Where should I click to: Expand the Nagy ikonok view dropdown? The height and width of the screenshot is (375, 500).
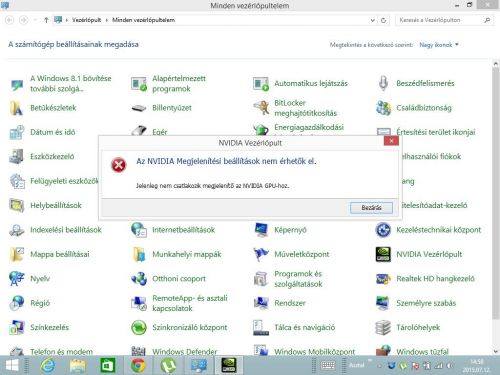pos(439,45)
